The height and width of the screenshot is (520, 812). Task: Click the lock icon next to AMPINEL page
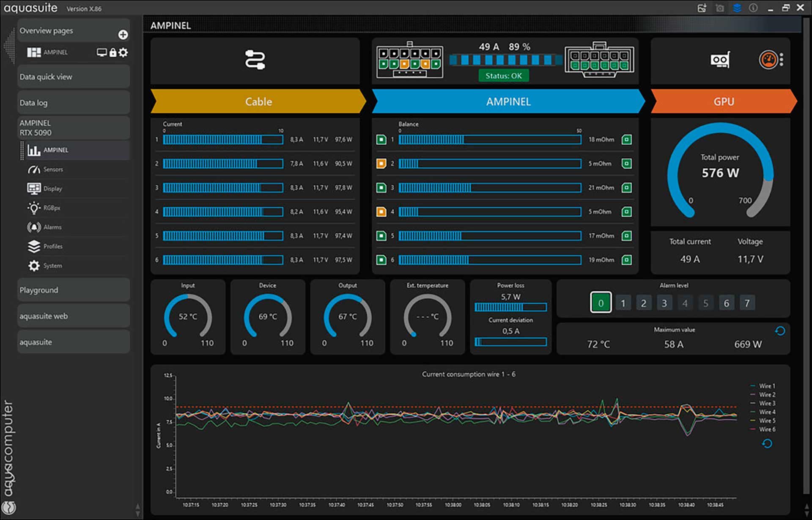click(x=112, y=52)
